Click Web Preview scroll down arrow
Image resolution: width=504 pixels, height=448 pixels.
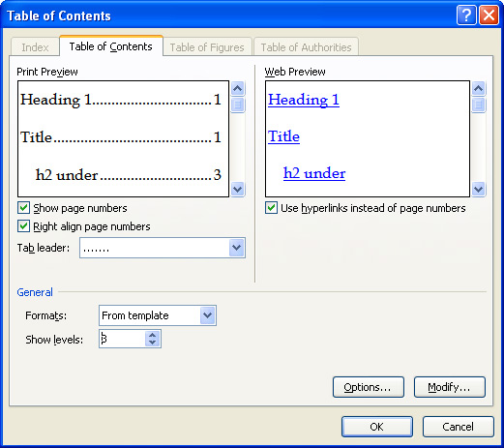click(x=478, y=189)
